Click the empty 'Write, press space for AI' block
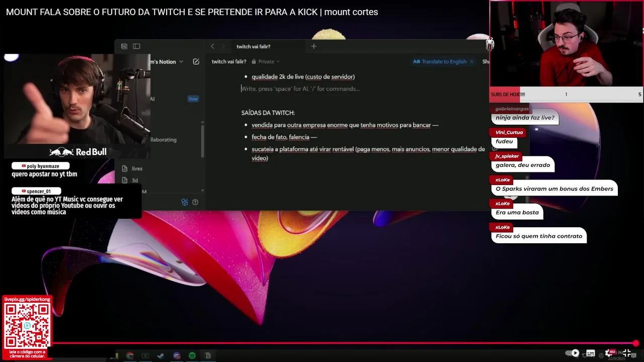 [300, 88]
